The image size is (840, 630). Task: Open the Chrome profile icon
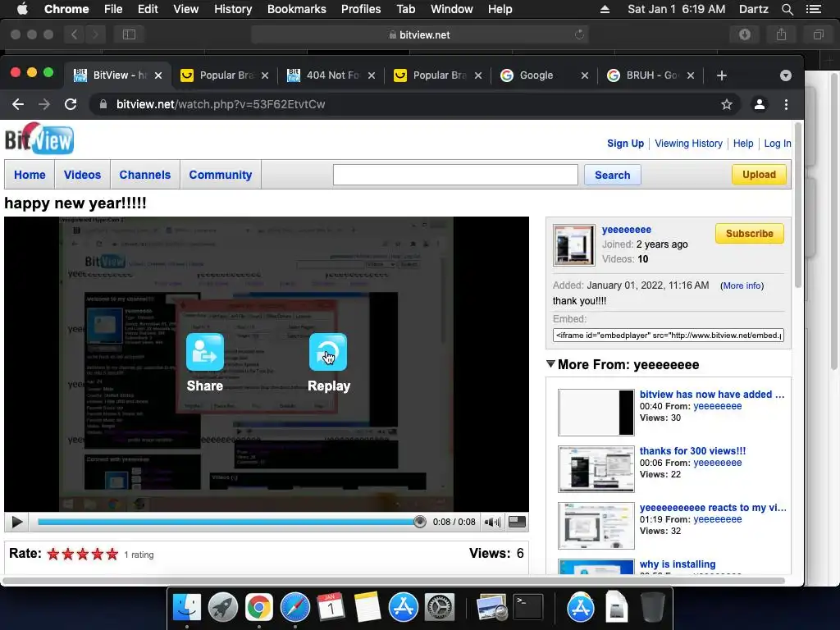click(759, 104)
